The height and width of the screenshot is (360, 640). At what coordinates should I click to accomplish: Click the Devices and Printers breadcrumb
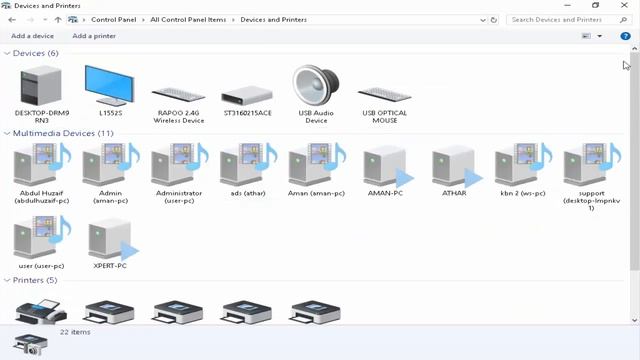click(x=273, y=20)
